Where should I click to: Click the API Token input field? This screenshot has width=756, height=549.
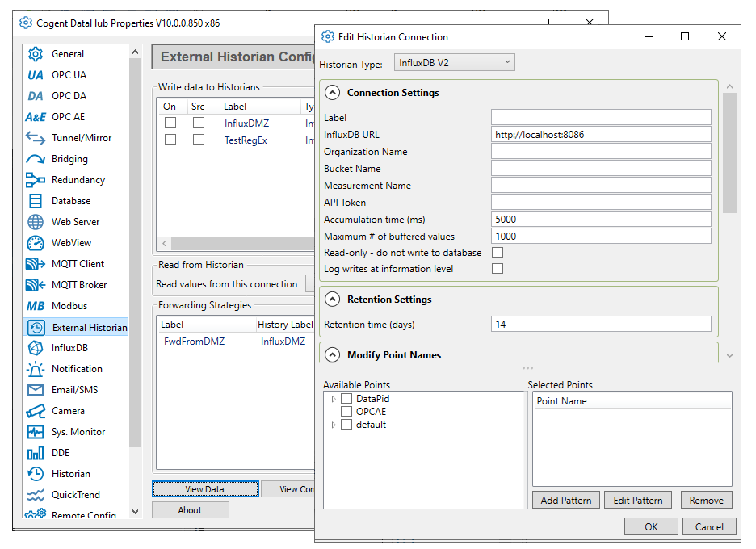601,203
